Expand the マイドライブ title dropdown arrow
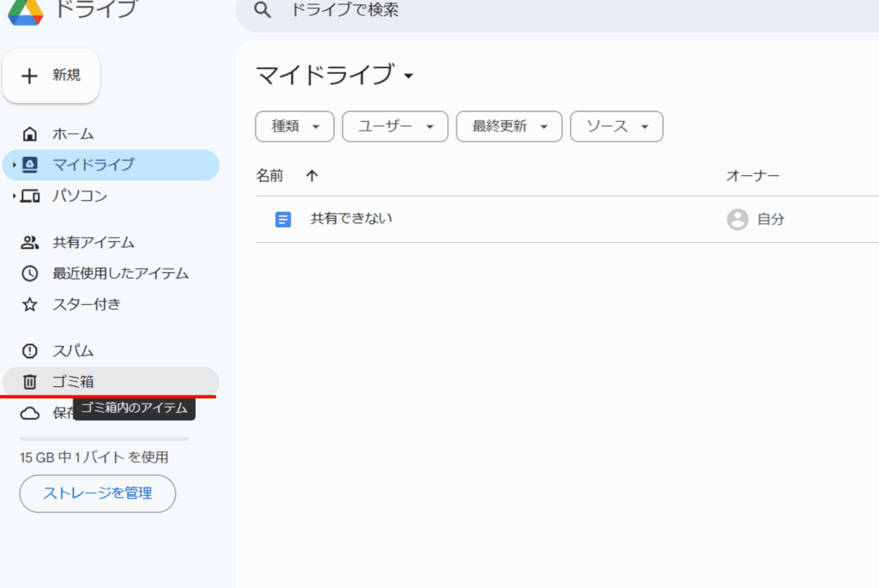Viewport: 879px width, 588px height. click(409, 76)
